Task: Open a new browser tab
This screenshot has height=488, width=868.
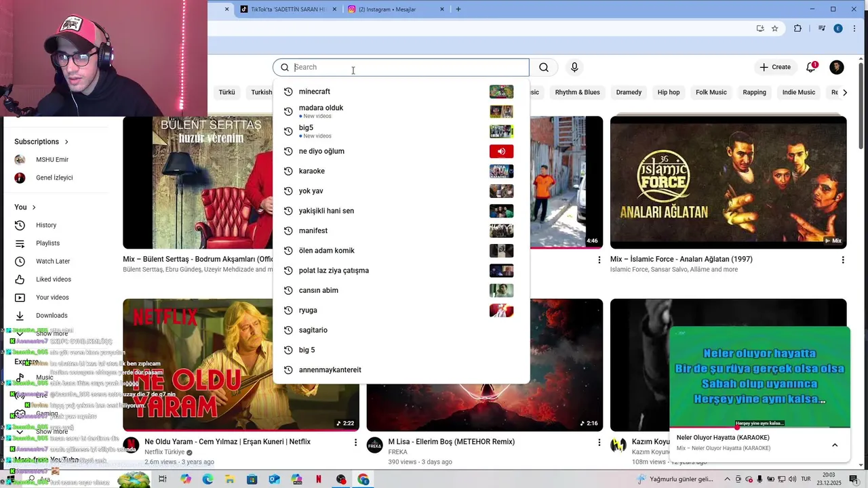Action: click(x=458, y=9)
